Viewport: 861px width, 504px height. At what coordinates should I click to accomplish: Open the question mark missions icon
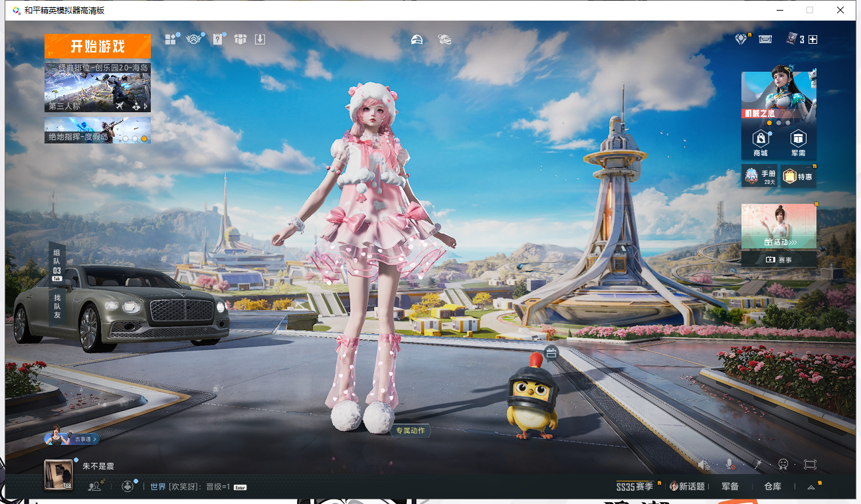[217, 39]
